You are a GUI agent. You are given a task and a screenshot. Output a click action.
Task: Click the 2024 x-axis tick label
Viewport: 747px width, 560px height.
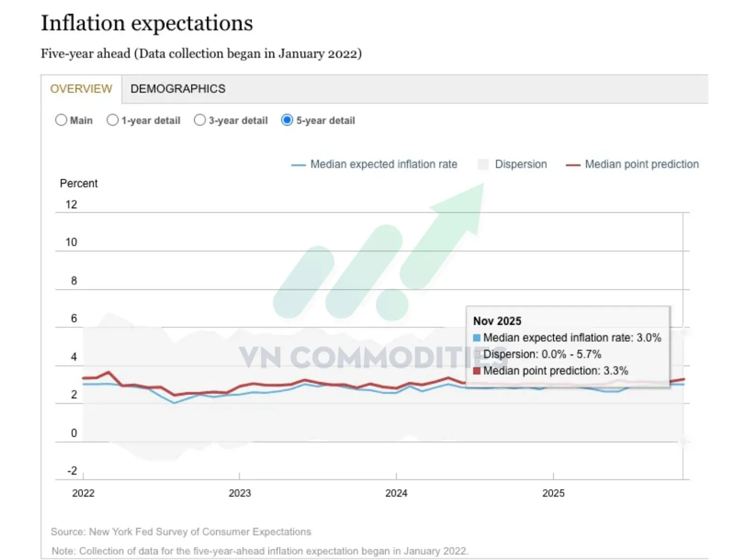coord(396,493)
